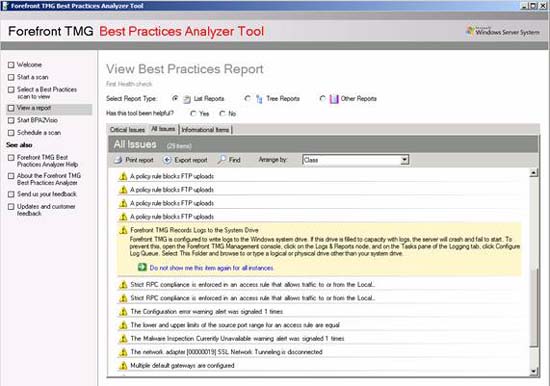Expand 'The Configuration error warning alert was signaled 1 times'

click(x=207, y=312)
